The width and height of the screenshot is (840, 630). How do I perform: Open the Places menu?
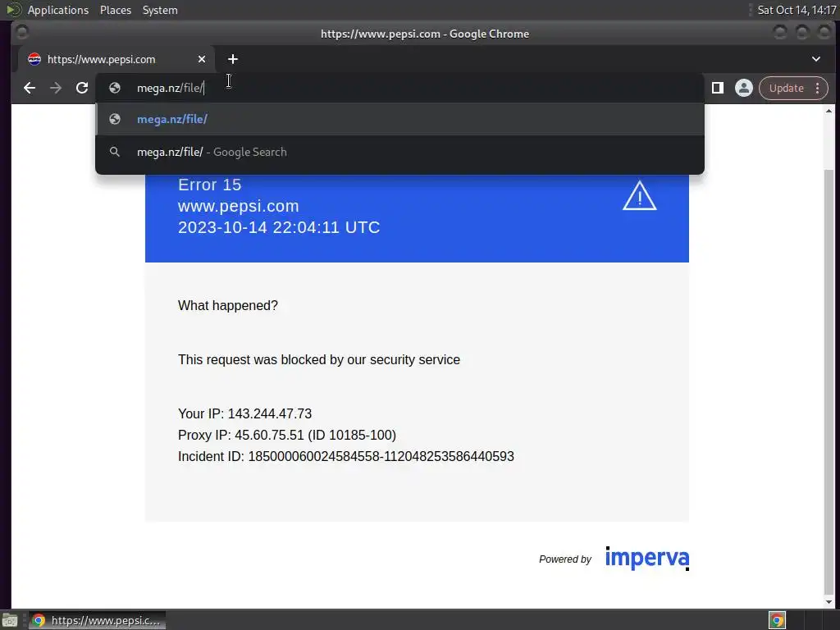pyautogui.click(x=115, y=10)
